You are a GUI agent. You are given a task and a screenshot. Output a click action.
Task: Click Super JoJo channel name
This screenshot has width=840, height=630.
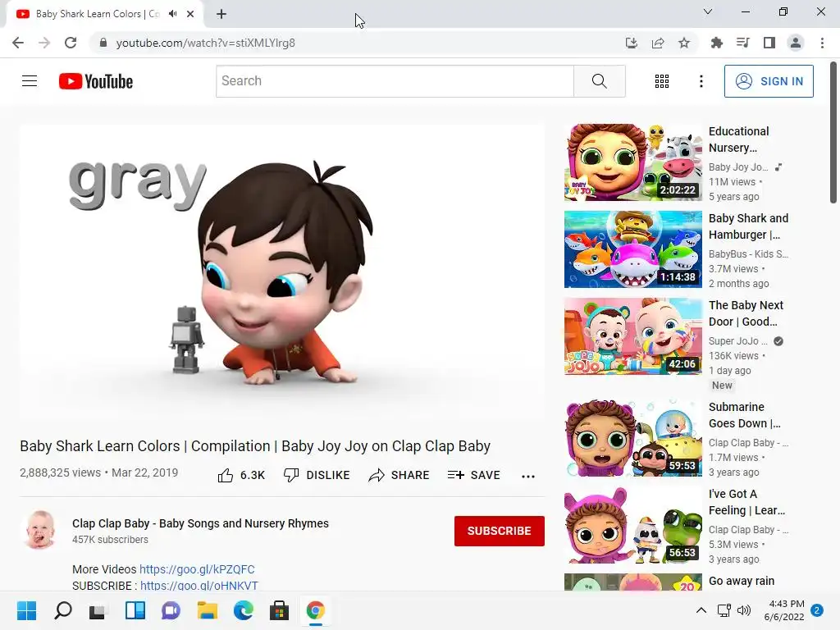tap(738, 340)
